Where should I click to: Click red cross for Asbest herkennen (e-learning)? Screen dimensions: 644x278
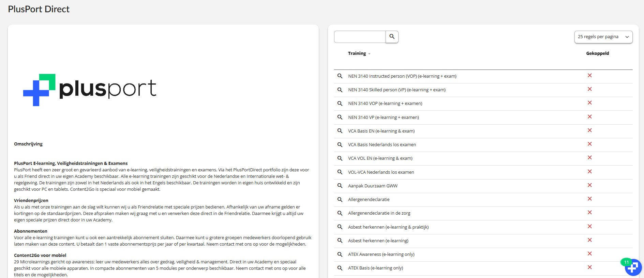coord(589,240)
